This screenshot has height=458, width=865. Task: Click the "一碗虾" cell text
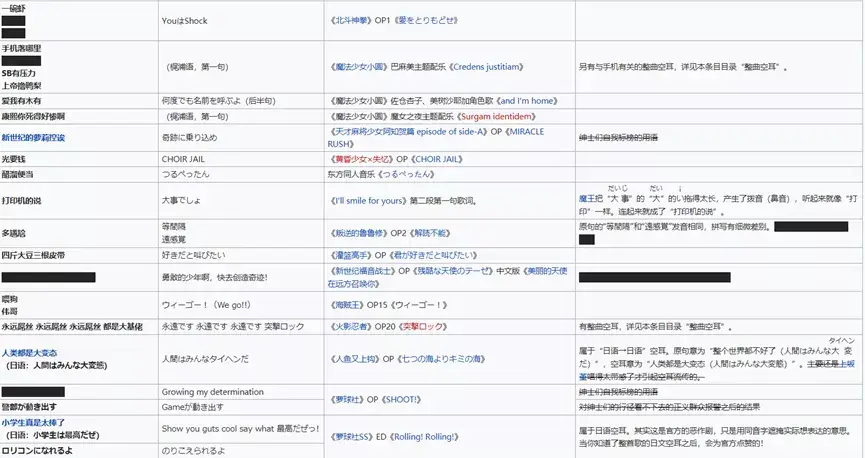tap(13, 8)
